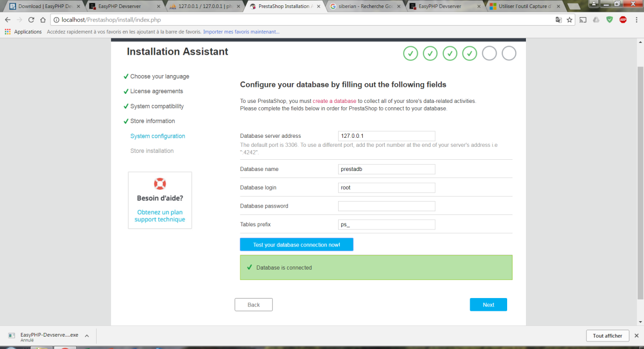Expand options for the EasyPHP-Devserver download
Viewport: 644px width, 349px height.
87,336
